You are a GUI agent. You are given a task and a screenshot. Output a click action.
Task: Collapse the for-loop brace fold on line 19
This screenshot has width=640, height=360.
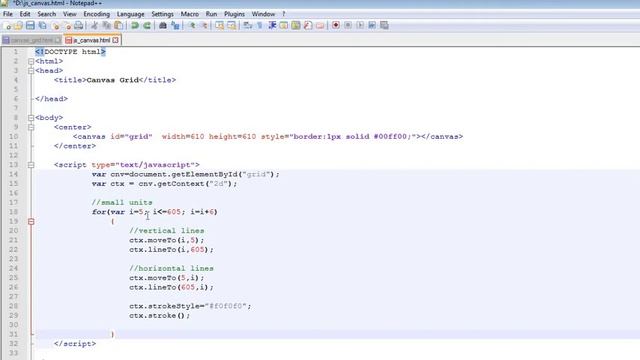coord(31,222)
